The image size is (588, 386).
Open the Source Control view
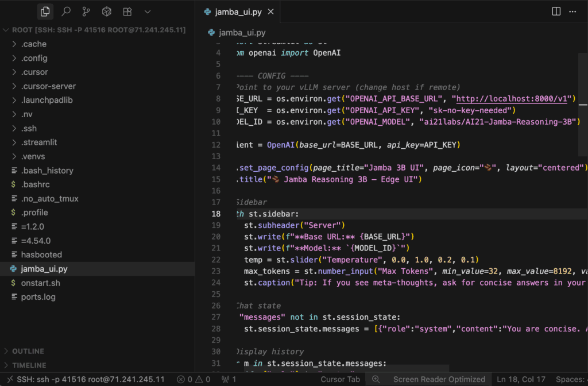pos(86,11)
